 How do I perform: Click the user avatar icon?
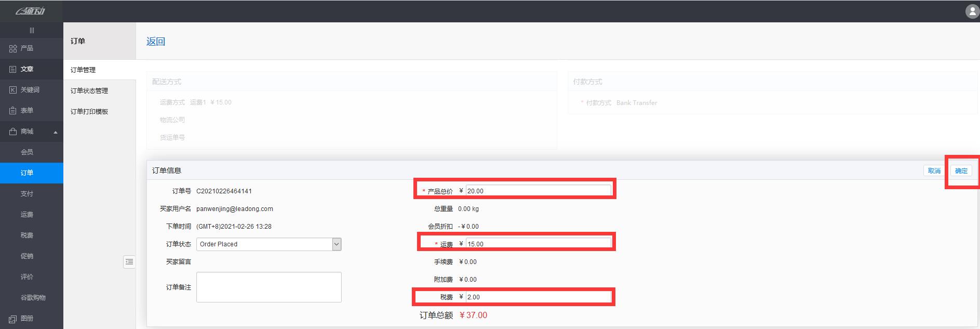[x=972, y=11]
